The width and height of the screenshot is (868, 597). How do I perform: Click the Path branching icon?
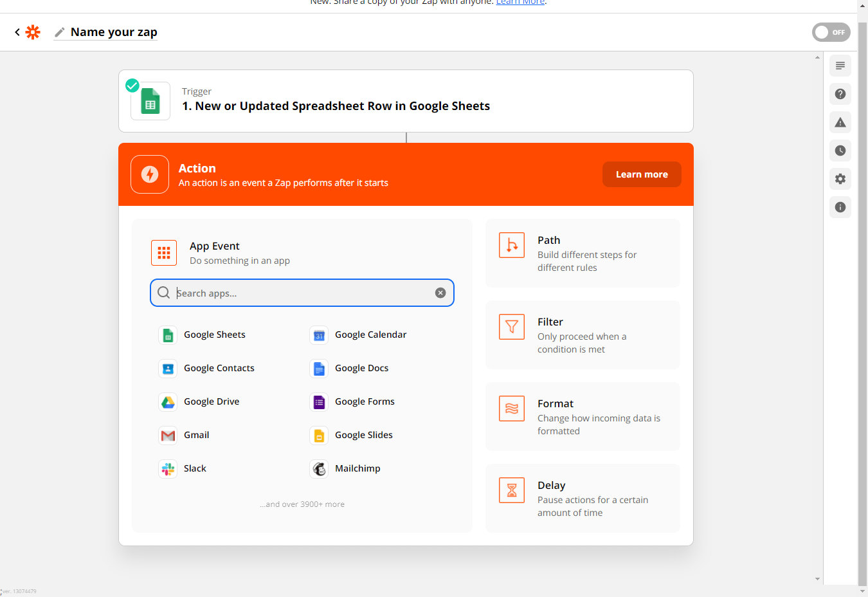(512, 245)
